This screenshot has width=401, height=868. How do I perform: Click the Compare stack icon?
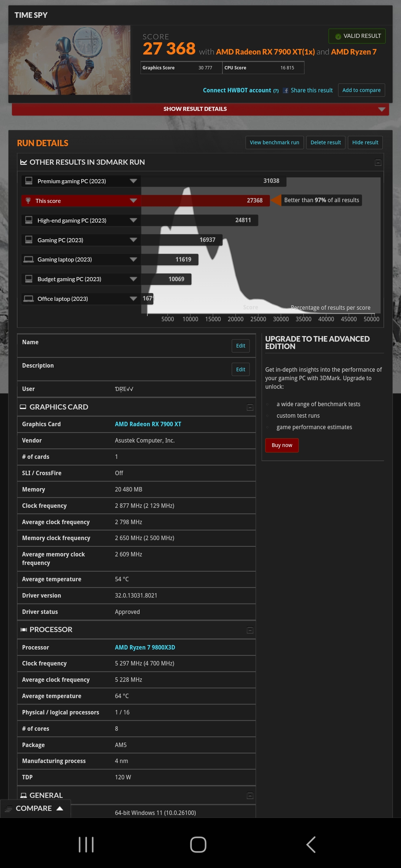[9, 809]
